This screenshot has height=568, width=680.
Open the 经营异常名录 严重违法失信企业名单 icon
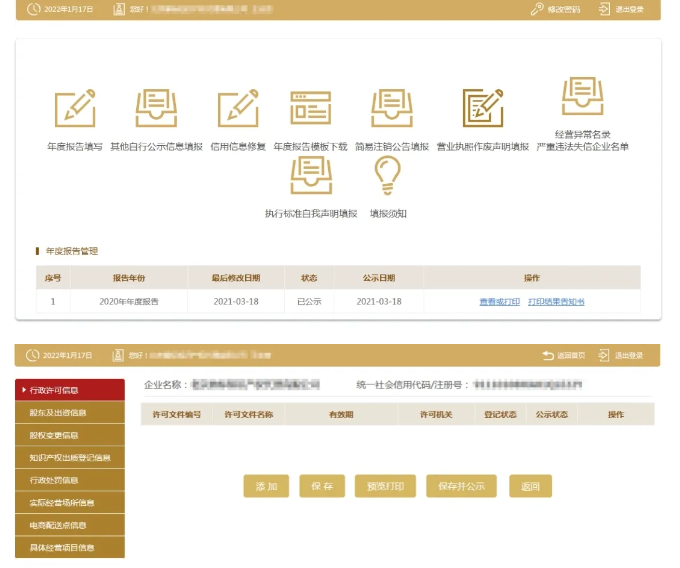pyautogui.click(x=582, y=97)
